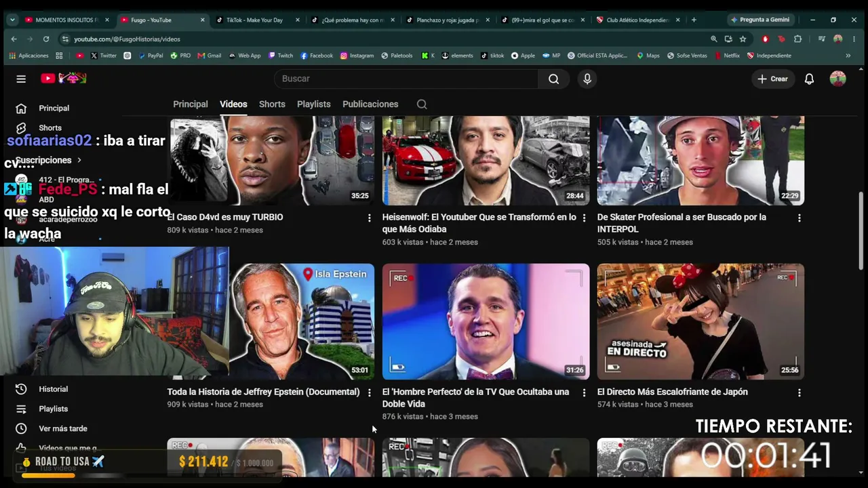Open the Ver más tarde clock icon
868x488 pixels.
(x=21, y=428)
